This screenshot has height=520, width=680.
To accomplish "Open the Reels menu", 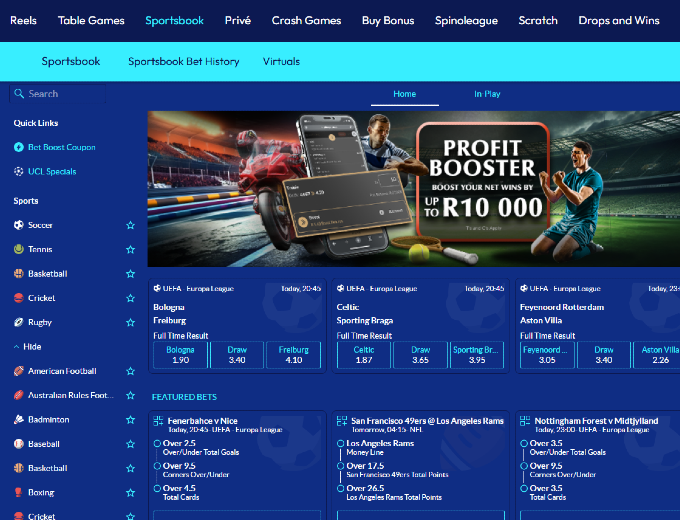I will pos(23,20).
